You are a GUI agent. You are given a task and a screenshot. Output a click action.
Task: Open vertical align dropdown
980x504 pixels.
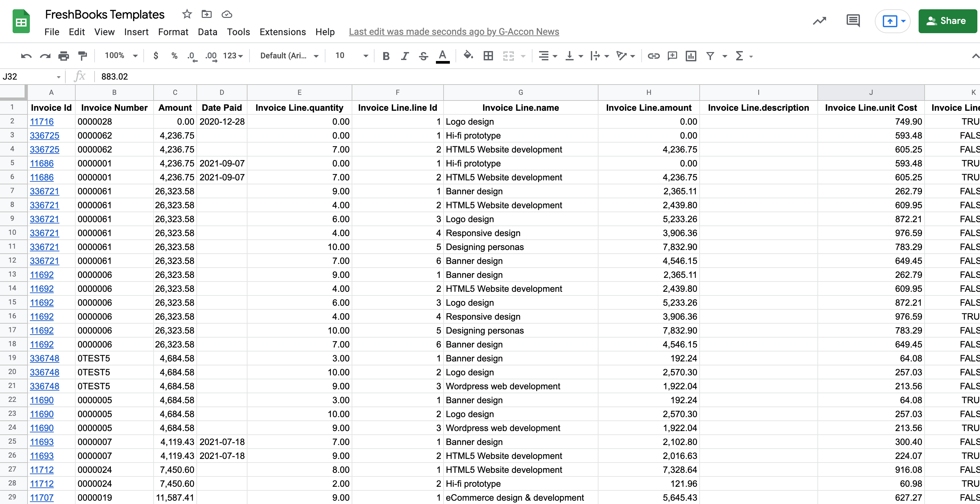tap(574, 56)
